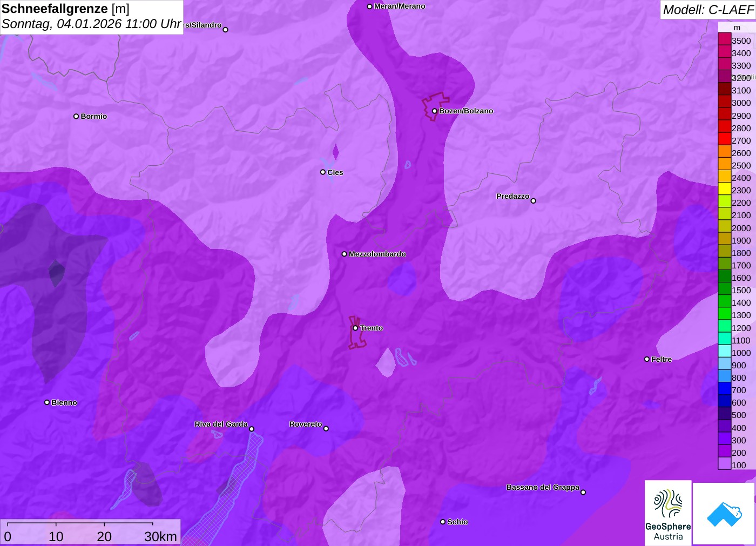Click the Cles town marker
This screenshot has width=756, height=546.
pos(323,172)
